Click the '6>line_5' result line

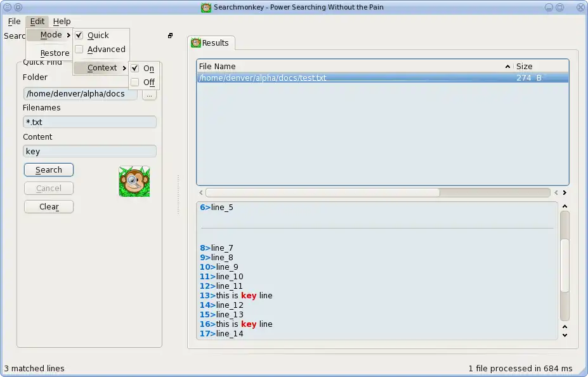click(x=216, y=208)
